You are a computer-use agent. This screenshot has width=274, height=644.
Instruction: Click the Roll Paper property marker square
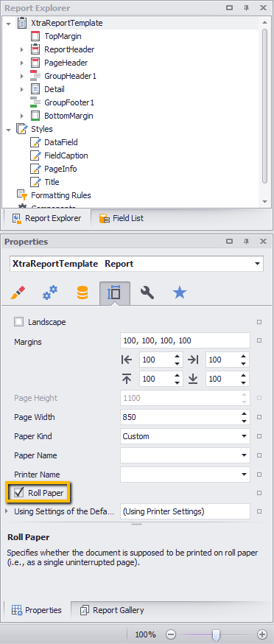pyautogui.click(x=259, y=493)
